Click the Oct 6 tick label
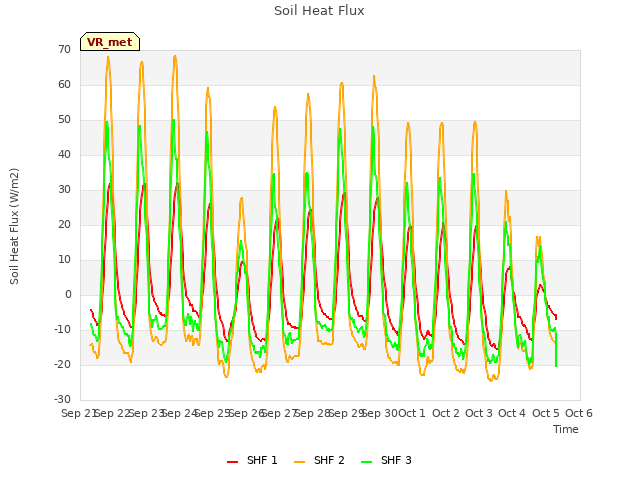 click(579, 413)
